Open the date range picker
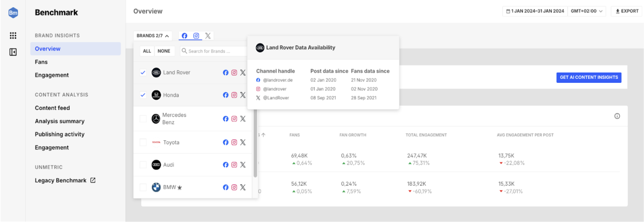This screenshot has width=644, height=222. click(x=535, y=11)
